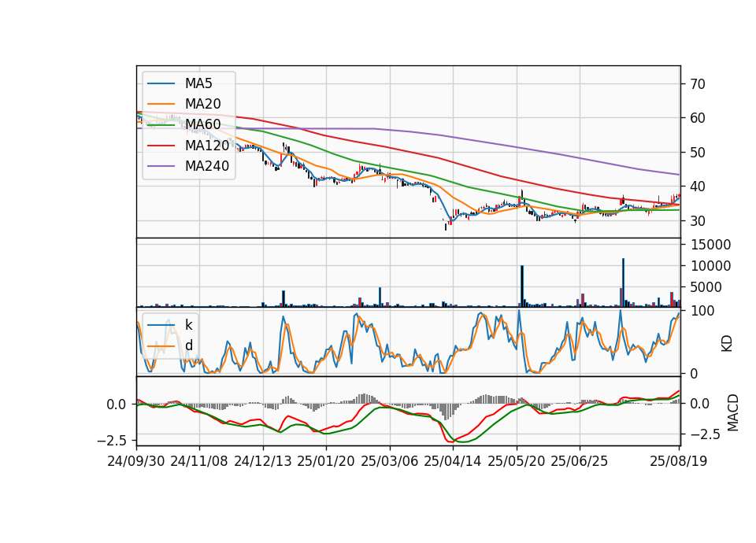This screenshot has height=543, width=756.
Task: Click the volume spike bar at 25/05/20
Action: [x=521, y=286]
